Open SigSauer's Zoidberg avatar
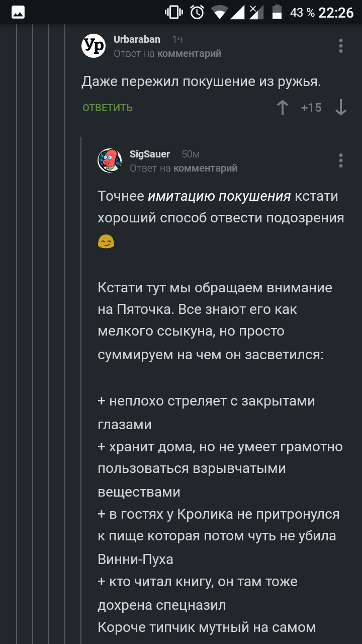This screenshot has width=362, height=644. [x=110, y=160]
